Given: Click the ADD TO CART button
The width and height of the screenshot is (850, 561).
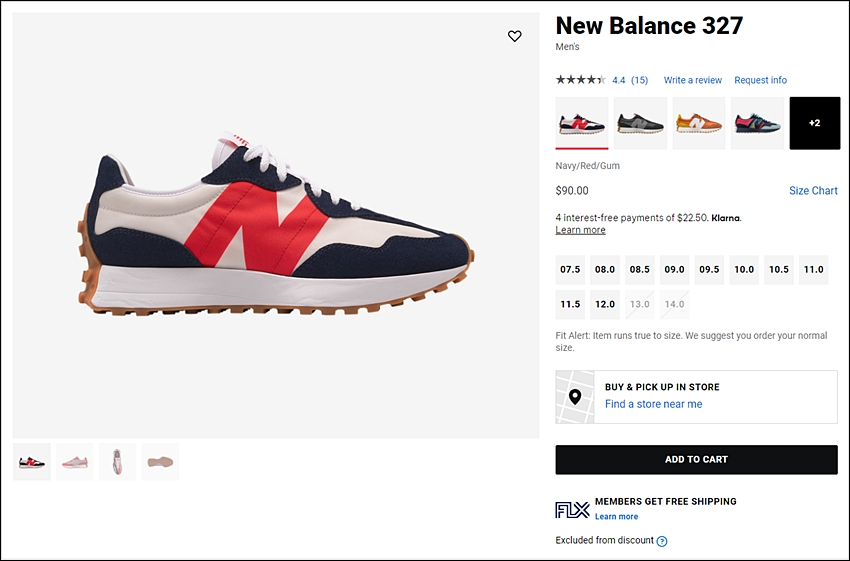Looking at the screenshot, I should (x=697, y=460).
